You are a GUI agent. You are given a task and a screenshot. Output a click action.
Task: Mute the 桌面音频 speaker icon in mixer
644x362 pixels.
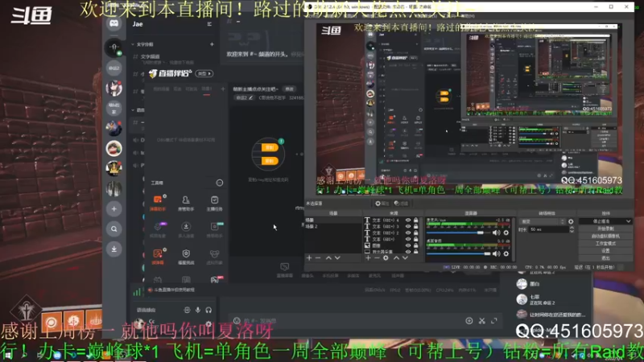point(497,253)
